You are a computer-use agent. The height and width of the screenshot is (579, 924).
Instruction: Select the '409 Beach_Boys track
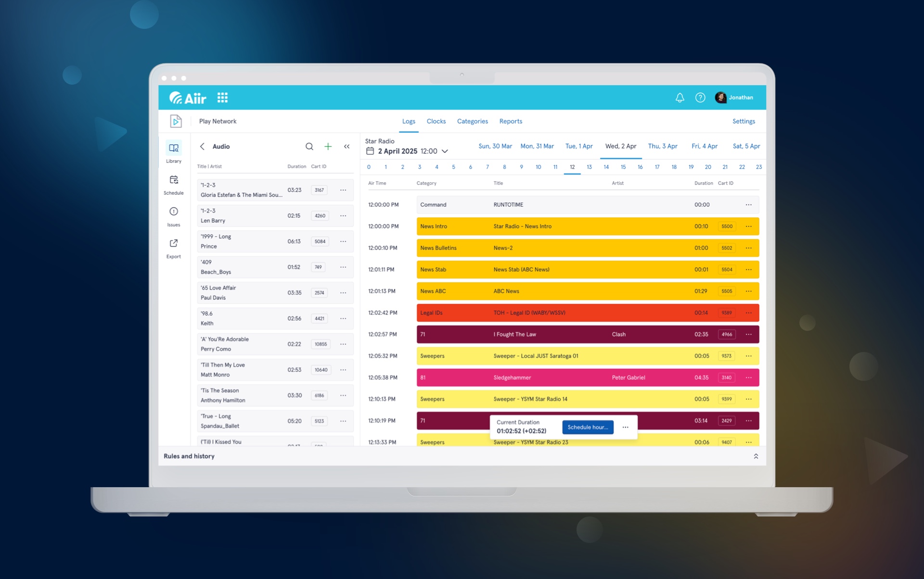click(x=275, y=267)
